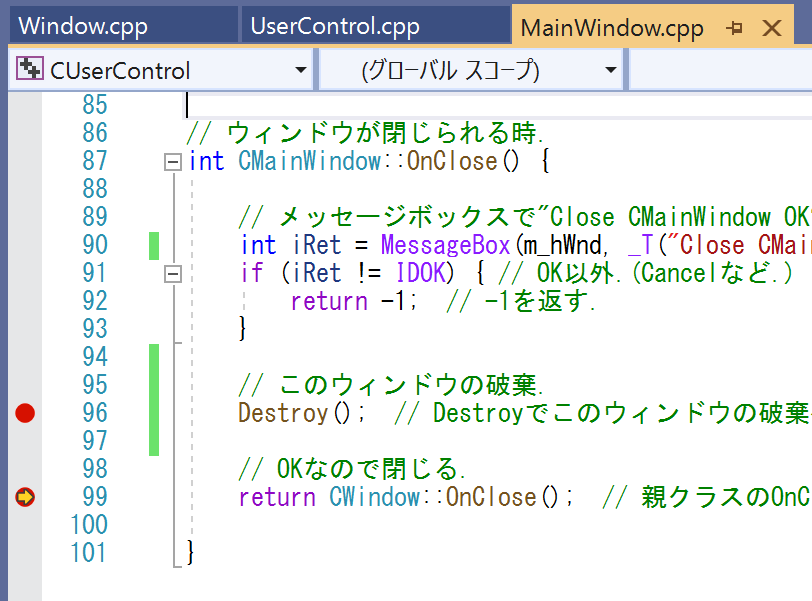Click the _T macro on line 90
812x601 pixels.
[640, 245]
